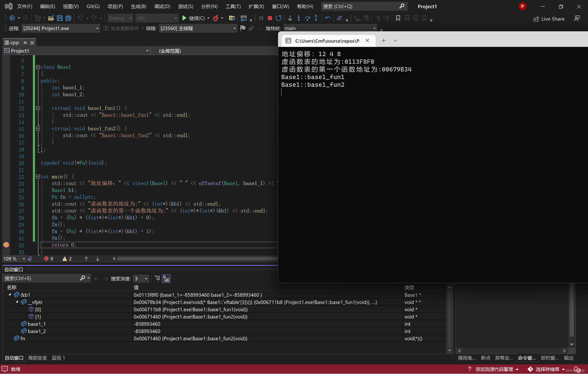The image size is (588, 374).
Task: Click the search box (Ctrl+Q)
Action: click(x=364, y=6)
